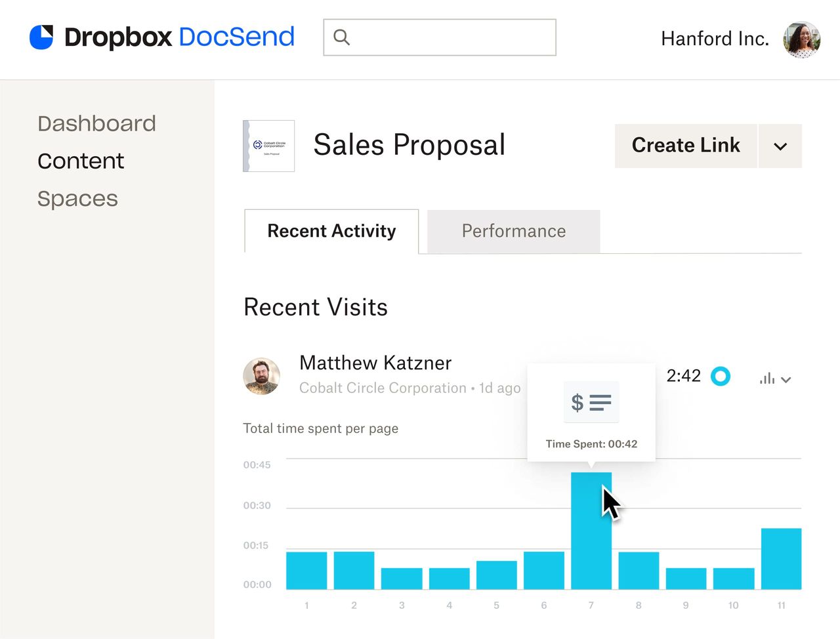Viewport: 840px width, 639px height.
Task: Expand the Create Link dropdown arrow
Action: click(780, 146)
